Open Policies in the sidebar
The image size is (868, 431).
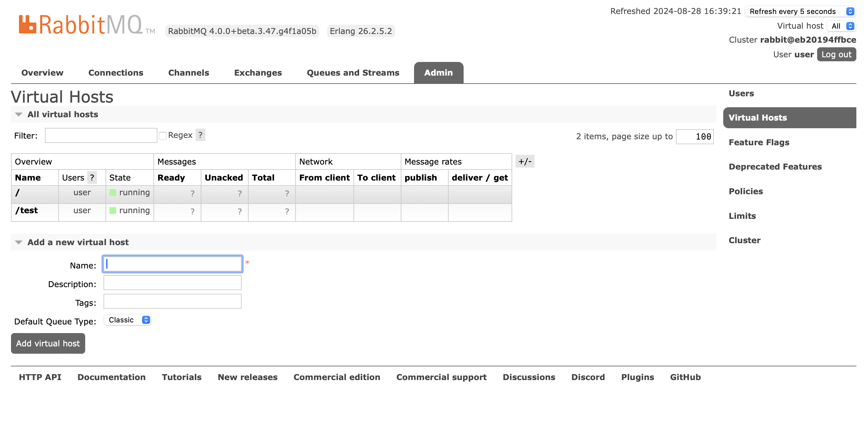coord(746,191)
